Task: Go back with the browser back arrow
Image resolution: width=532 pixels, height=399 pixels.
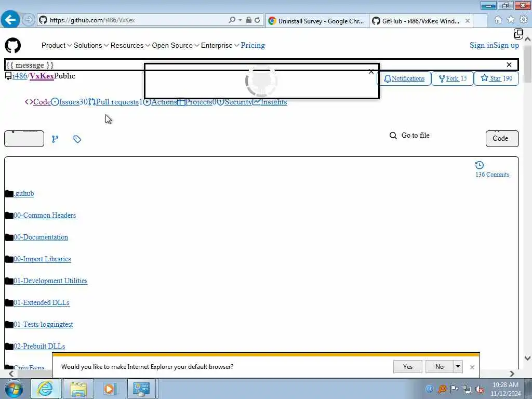Action: 10,20
